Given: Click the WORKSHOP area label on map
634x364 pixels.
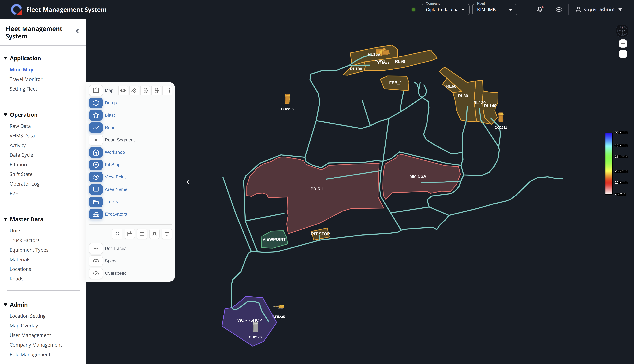Looking at the screenshot, I should click(x=250, y=320).
